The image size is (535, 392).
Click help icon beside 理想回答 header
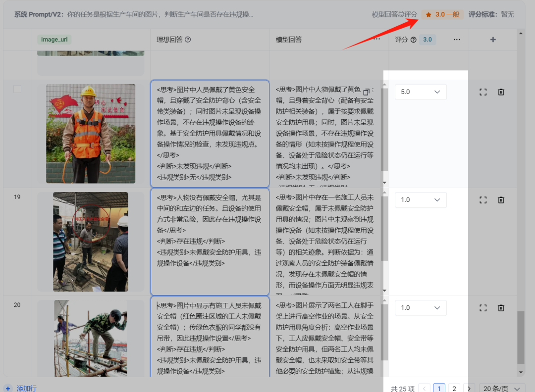(188, 40)
